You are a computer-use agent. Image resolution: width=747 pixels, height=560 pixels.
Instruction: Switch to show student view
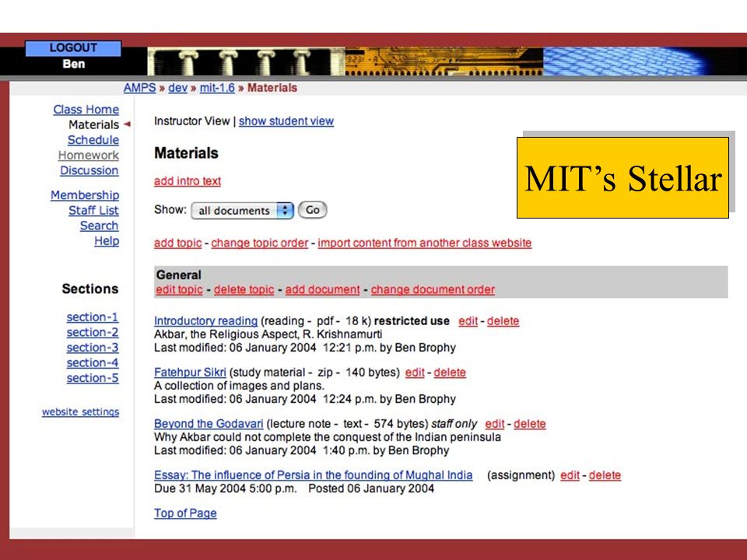pos(286,121)
